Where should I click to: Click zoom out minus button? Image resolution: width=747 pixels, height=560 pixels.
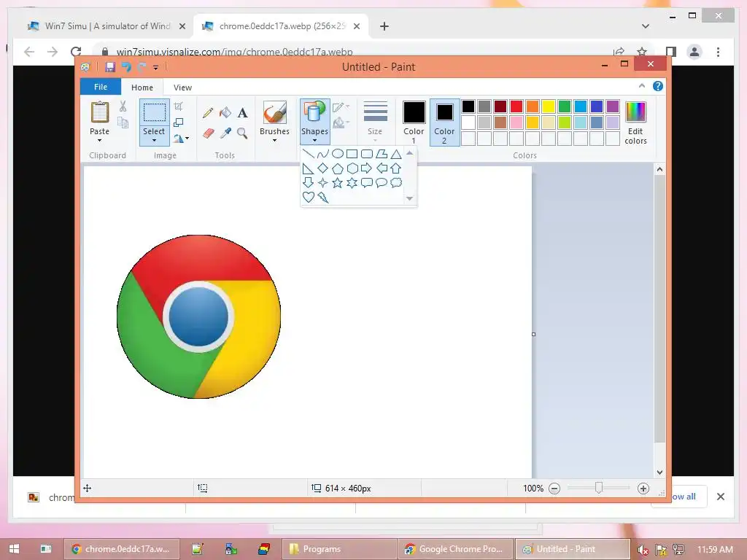point(554,489)
